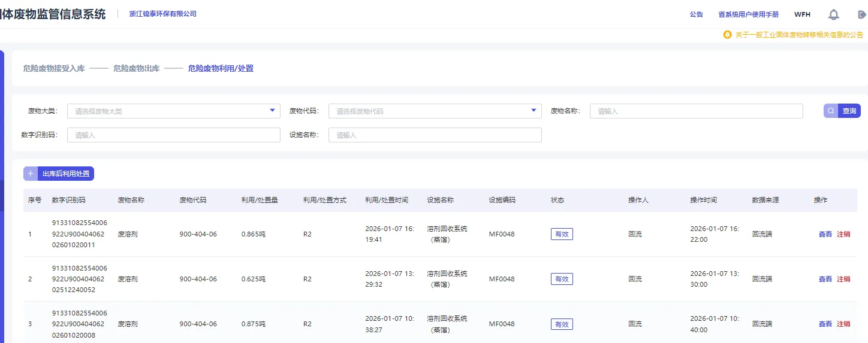Image resolution: width=868 pixels, height=343 pixels.
Task: Click the yellow announcement speaker icon
Action: click(728, 35)
